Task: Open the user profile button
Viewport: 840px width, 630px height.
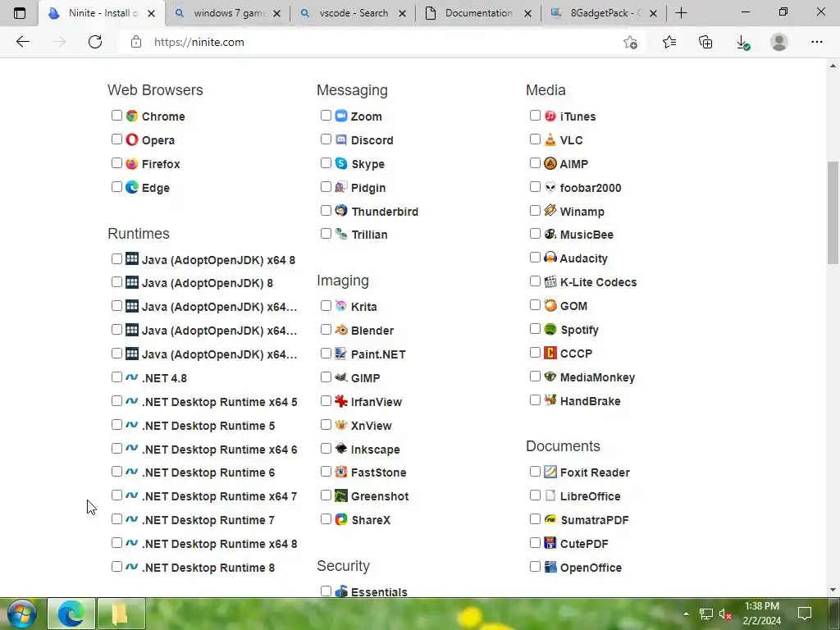Action: point(779,42)
